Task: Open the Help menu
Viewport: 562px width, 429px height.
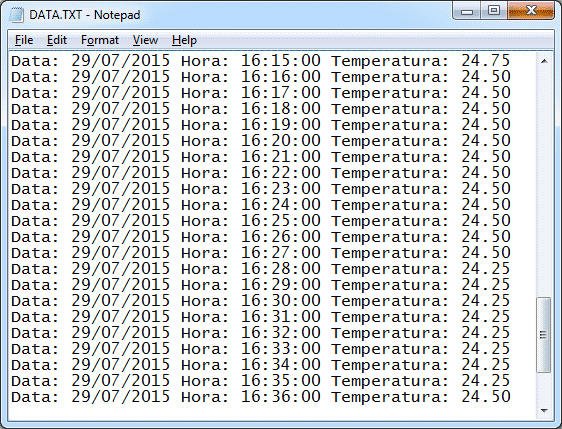Action: pos(184,40)
